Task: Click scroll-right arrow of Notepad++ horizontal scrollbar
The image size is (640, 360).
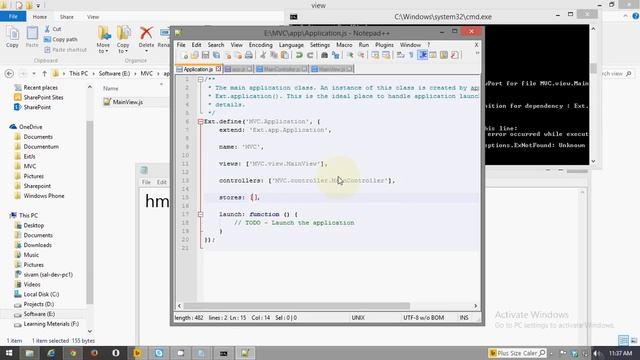Action: click(476, 306)
